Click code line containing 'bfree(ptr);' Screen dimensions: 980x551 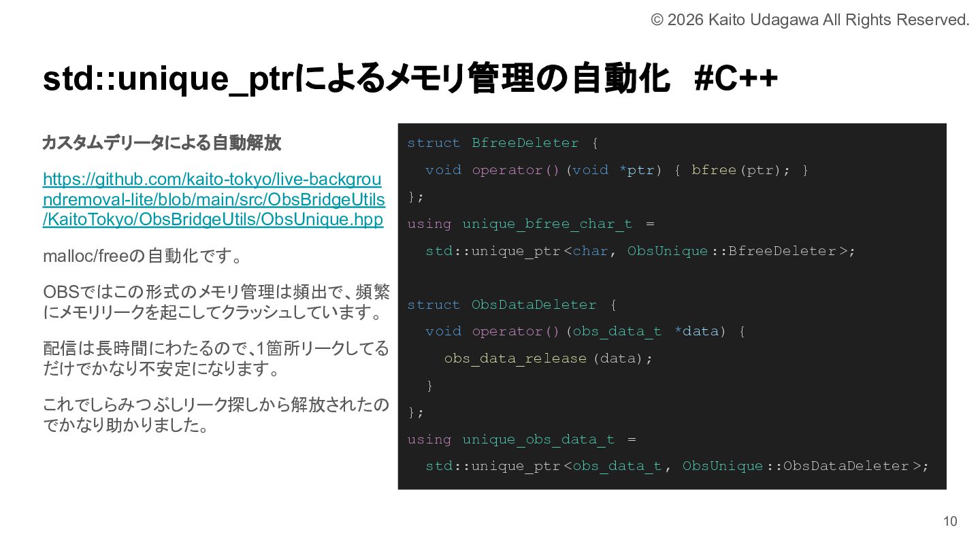pyautogui.click(x=617, y=170)
